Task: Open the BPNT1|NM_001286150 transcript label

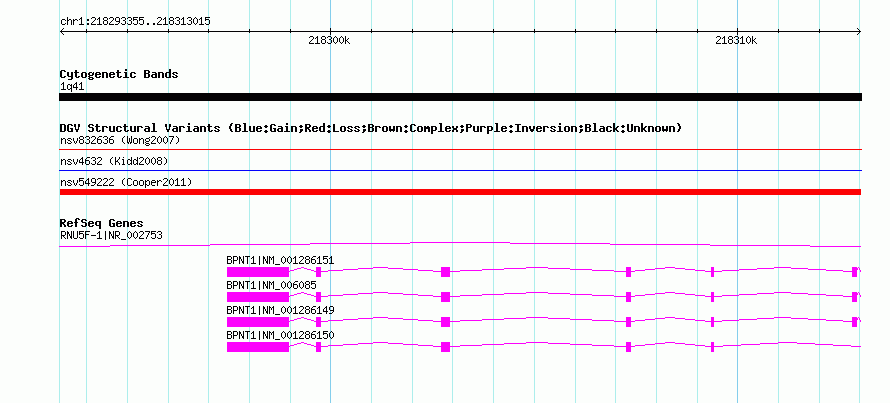Action: [280, 335]
